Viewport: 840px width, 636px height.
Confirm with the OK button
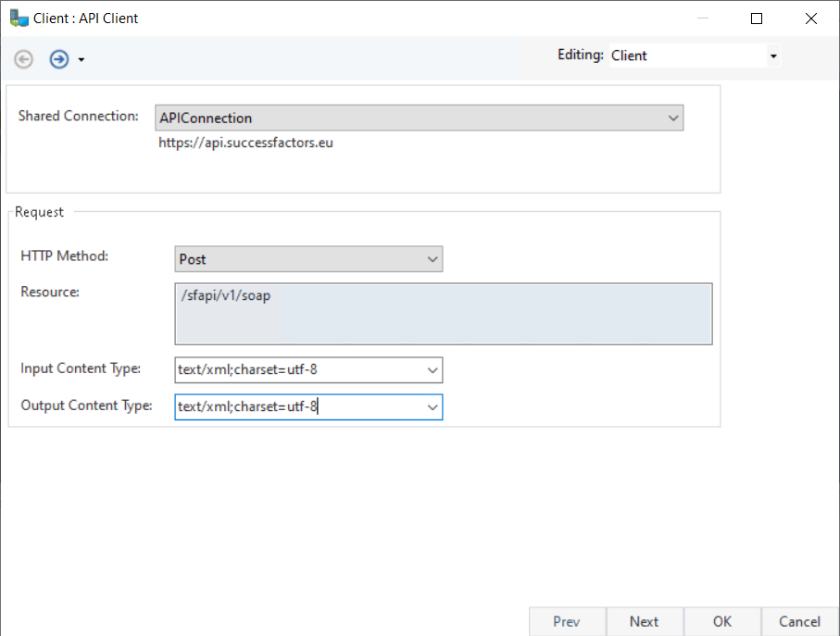(x=722, y=621)
